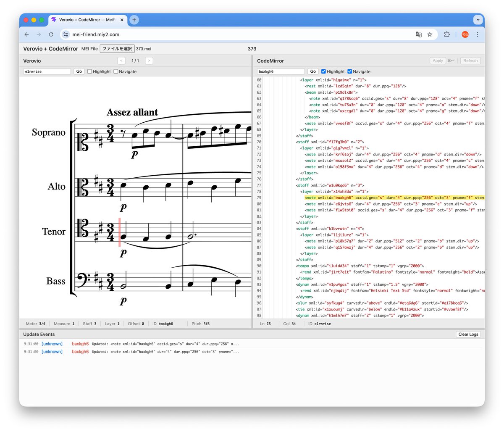The image size is (504, 432).
Task: Click the dynamic p under the Alto staff
Action: [x=123, y=207]
